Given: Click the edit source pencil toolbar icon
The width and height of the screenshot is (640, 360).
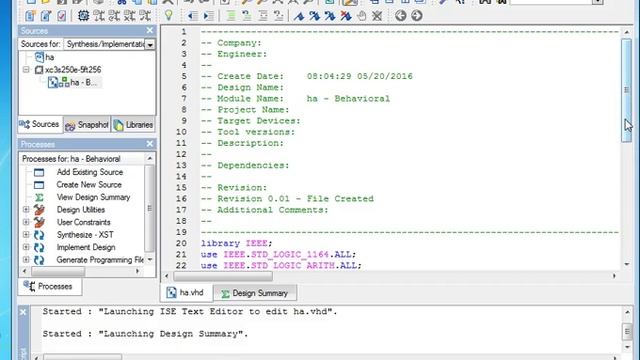Looking at the screenshot, I should coord(46,16).
